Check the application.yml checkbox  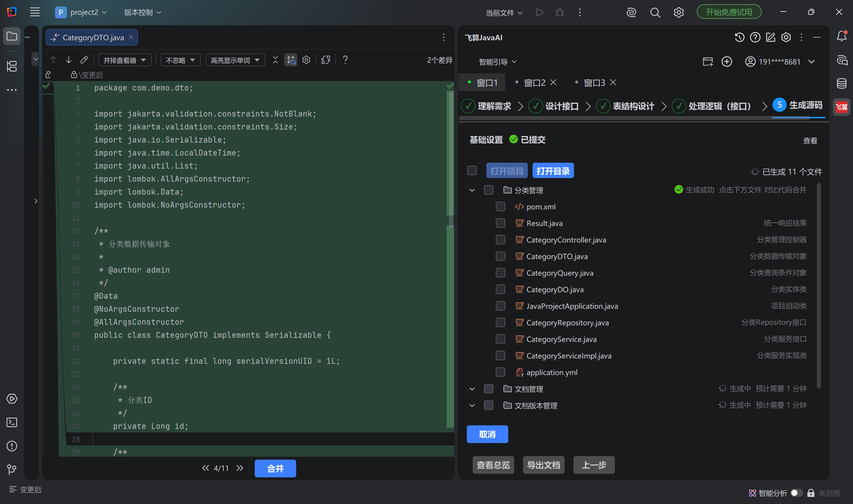[x=500, y=372]
